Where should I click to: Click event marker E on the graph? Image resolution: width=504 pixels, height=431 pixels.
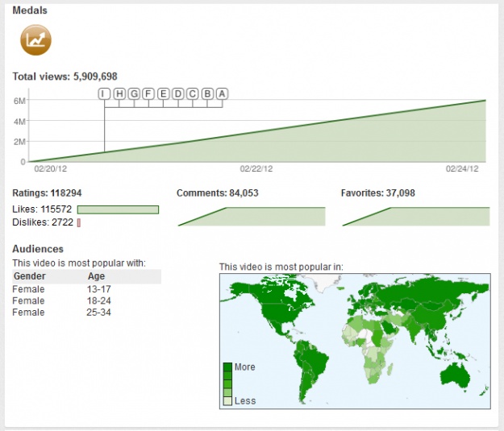(x=164, y=93)
